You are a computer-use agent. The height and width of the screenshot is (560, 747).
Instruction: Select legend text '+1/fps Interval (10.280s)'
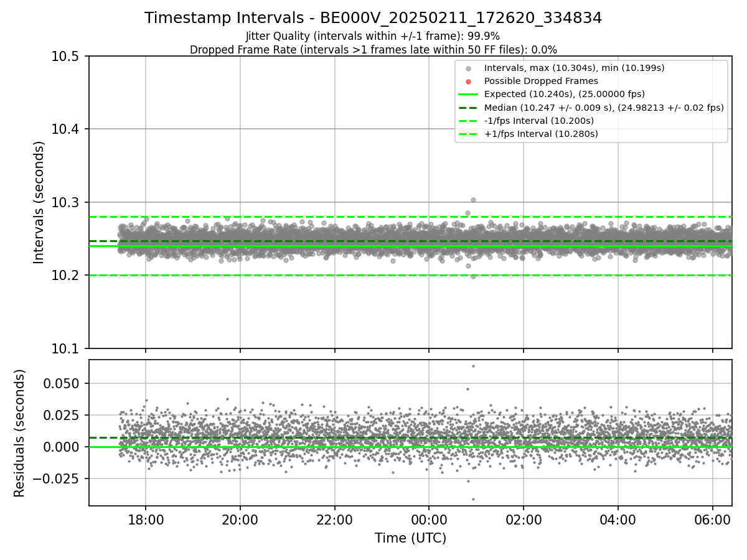(x=540, y=133)
